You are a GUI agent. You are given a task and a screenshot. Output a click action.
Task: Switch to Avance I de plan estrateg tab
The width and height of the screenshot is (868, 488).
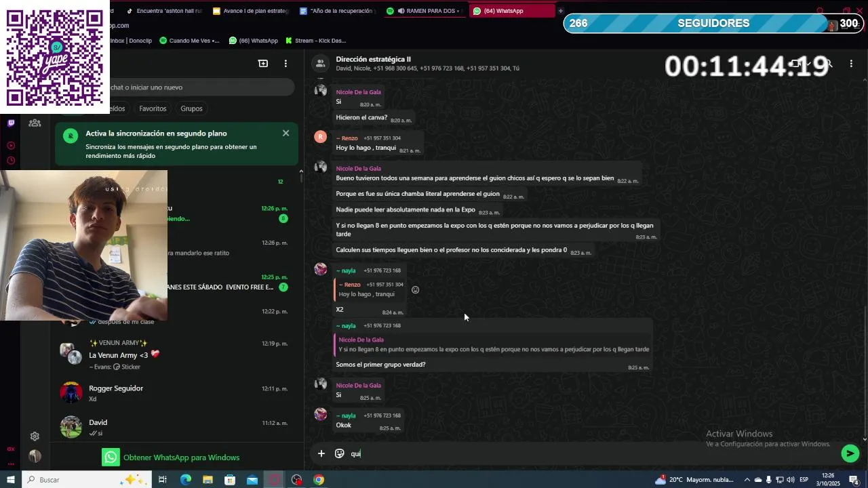coord(251,11)
